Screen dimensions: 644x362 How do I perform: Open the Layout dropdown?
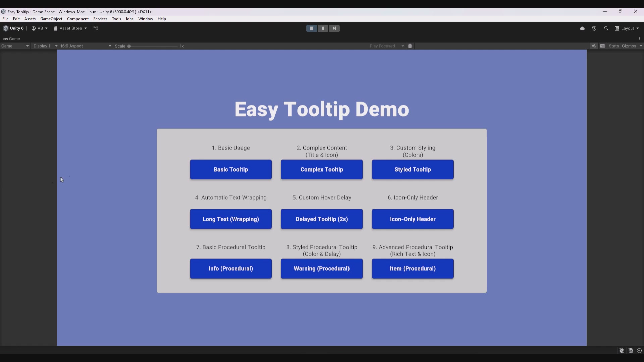(x=627, y=28)
